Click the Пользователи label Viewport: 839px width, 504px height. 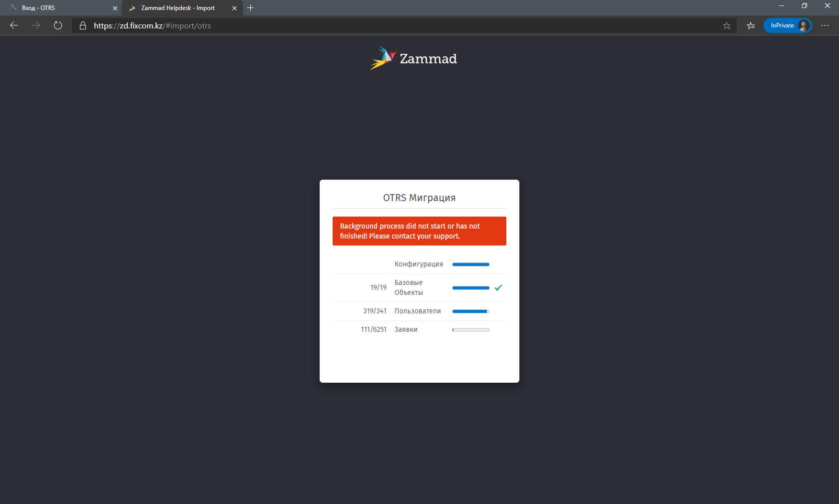click(x=418, y=311)
